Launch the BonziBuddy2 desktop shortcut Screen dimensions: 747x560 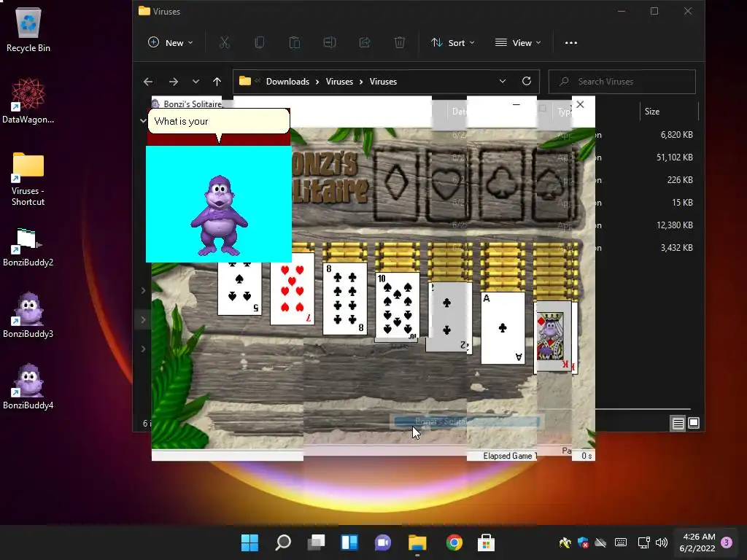[28, 246]
